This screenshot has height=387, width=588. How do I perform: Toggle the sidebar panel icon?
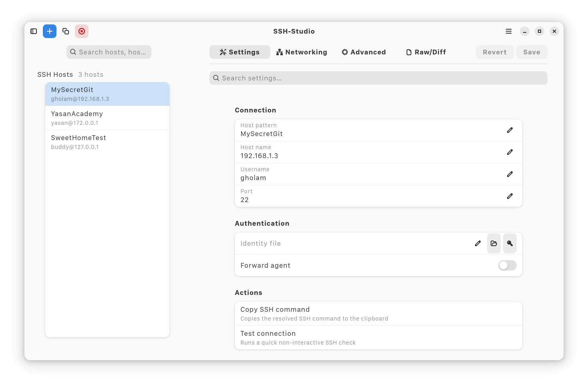coord(34,31)
